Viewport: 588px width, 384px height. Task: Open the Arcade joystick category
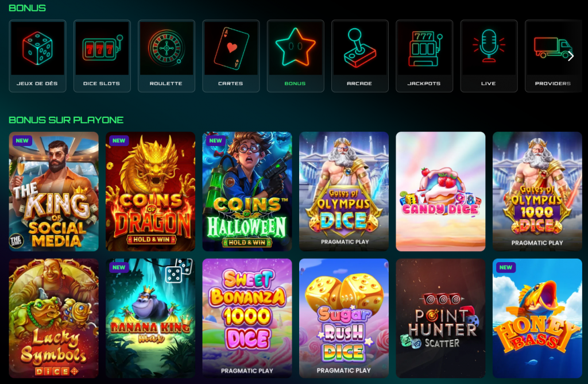tap(360, 56)
